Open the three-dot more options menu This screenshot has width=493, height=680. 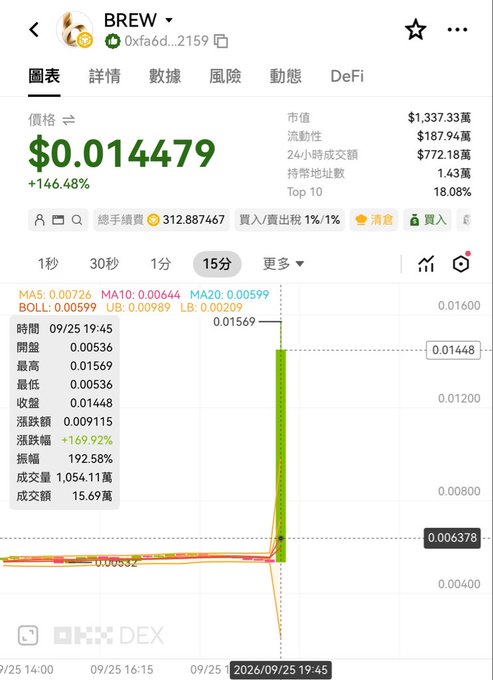coord(457,29)
